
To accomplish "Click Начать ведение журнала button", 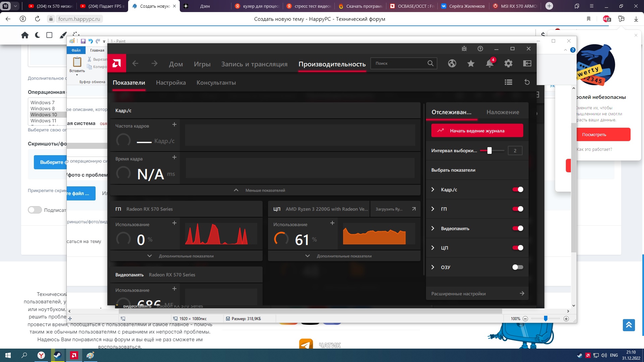I will coord(477,131).
